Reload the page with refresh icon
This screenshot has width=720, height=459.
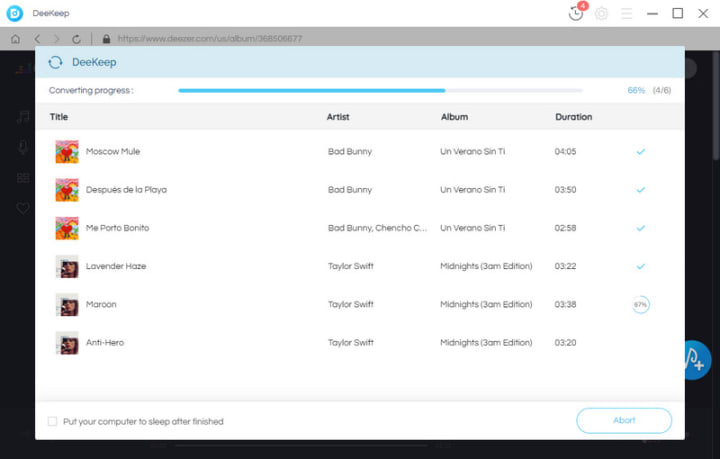(76, 39)
